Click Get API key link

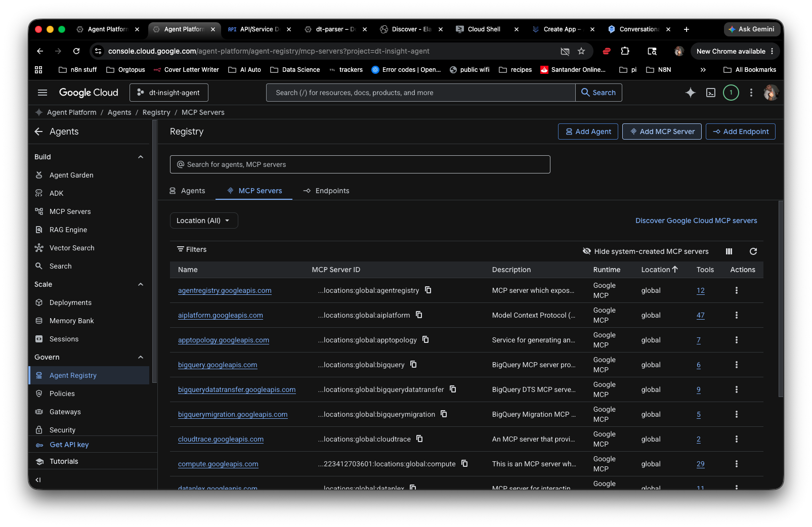coord(69,445)
